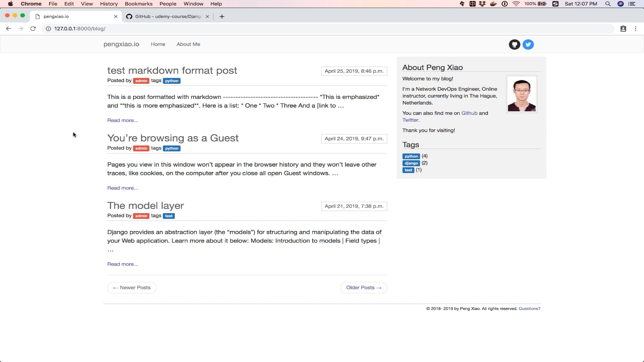Open the Chrome three-dot menu

(635, 28)
